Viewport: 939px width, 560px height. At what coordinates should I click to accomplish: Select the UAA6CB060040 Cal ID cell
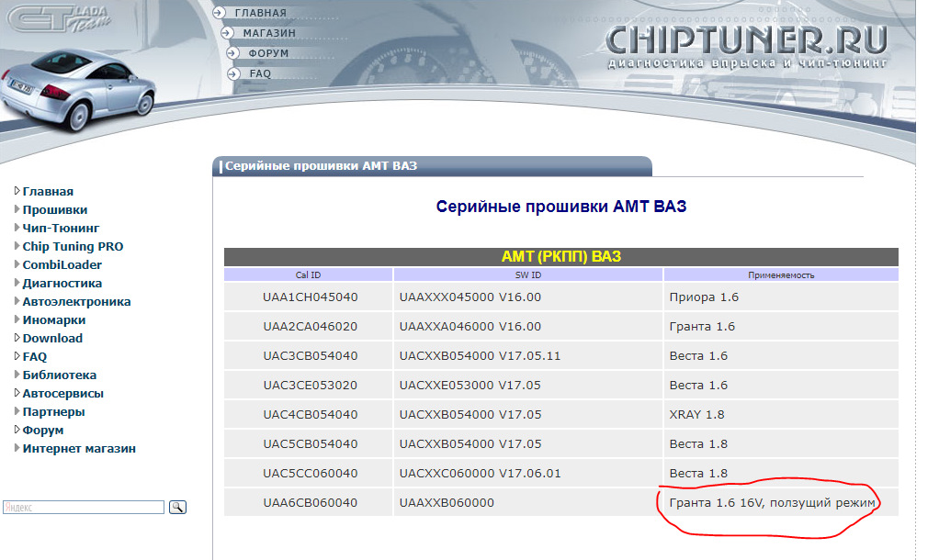pos(310,502)
